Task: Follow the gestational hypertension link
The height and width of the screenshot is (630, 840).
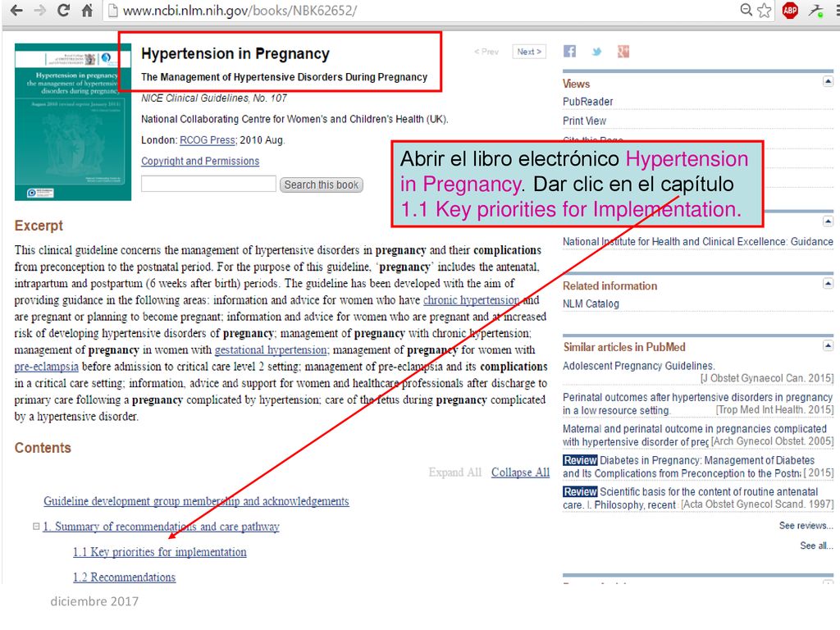Action: tap(271, 349)
